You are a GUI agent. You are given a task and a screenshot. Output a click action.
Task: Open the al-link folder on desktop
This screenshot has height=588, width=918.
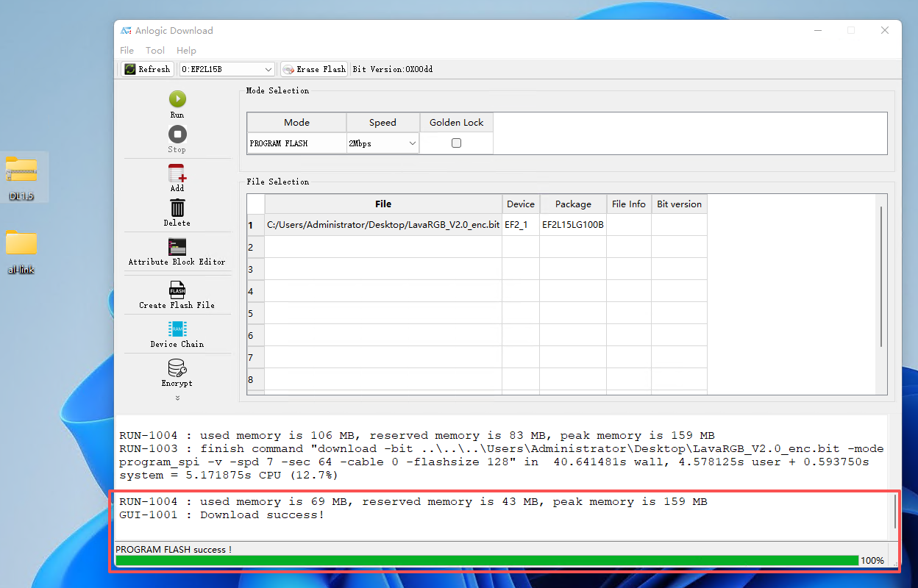[21, 251]
